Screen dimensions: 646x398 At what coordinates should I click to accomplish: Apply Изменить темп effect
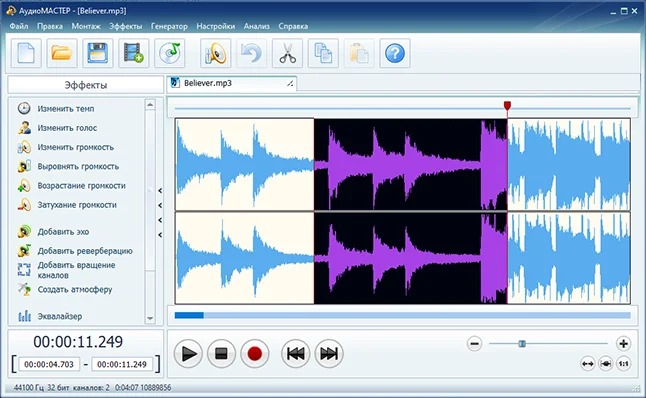pyautogui.click(x=66, y=109)
